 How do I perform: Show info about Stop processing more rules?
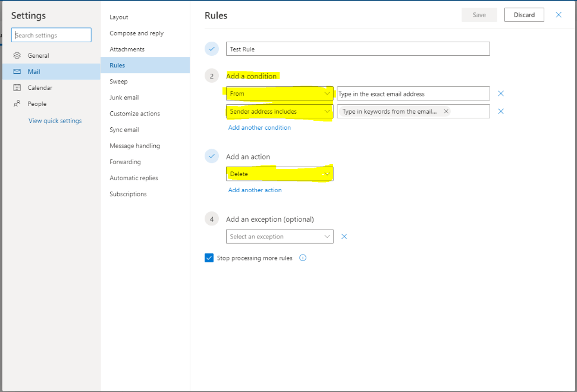tap(303, 258)
